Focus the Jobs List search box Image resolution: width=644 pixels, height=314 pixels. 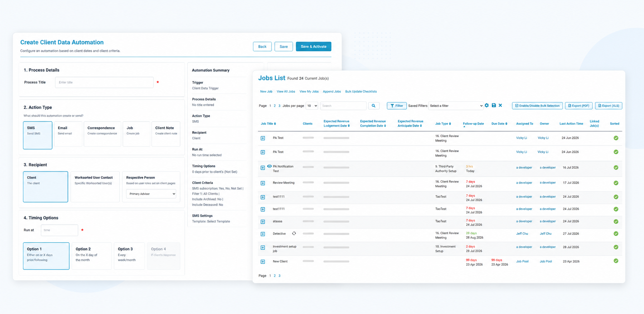pos(343,106)
